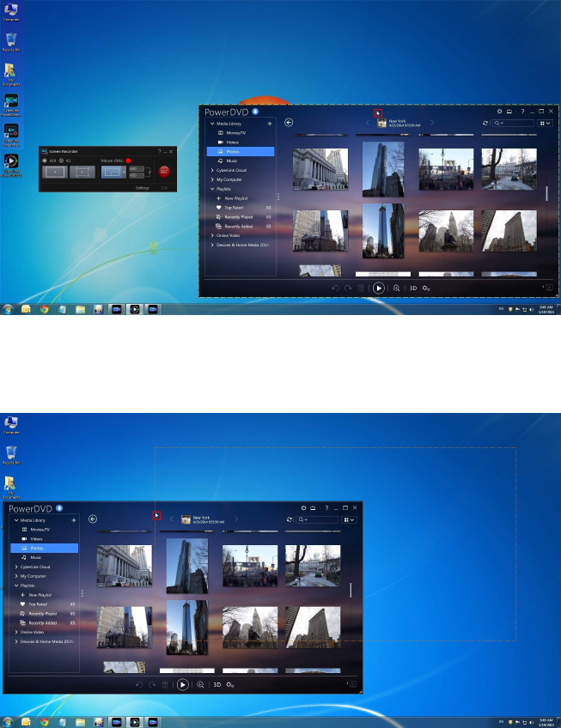Expand My Computer in upper PowerDVD sidebar
Viewport: 561px width, 728px height.
pyautogui.click(x=212, y=179)
